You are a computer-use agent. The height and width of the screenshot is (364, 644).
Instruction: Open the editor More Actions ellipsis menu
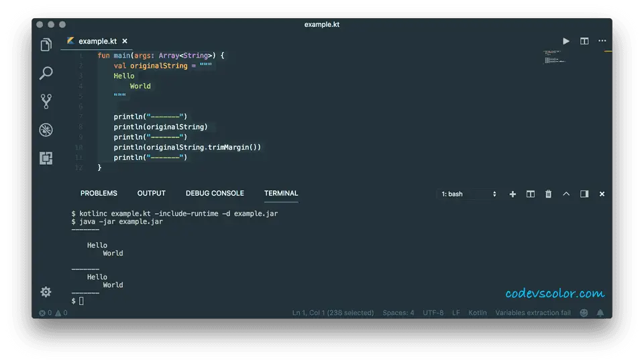tap(602, 41)
